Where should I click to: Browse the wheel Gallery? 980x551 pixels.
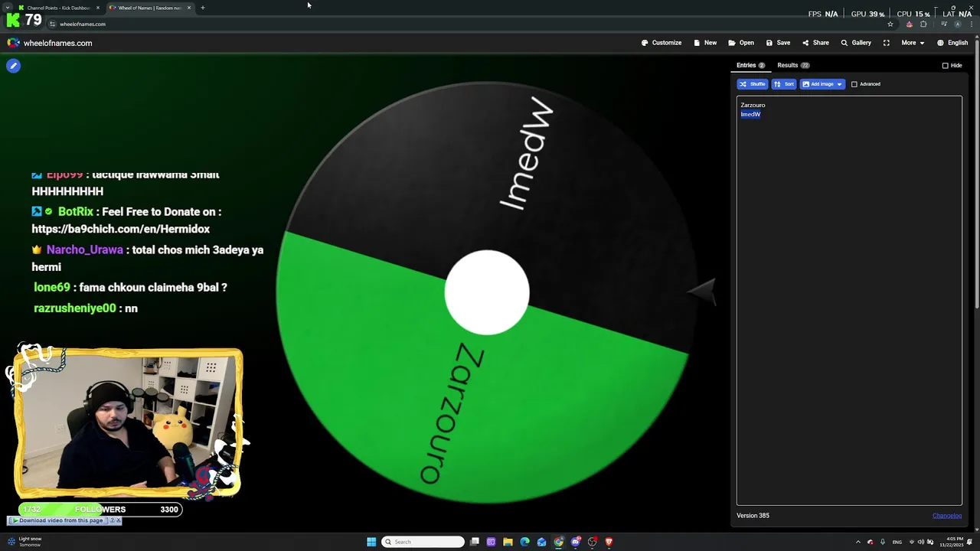coord(856,43)
